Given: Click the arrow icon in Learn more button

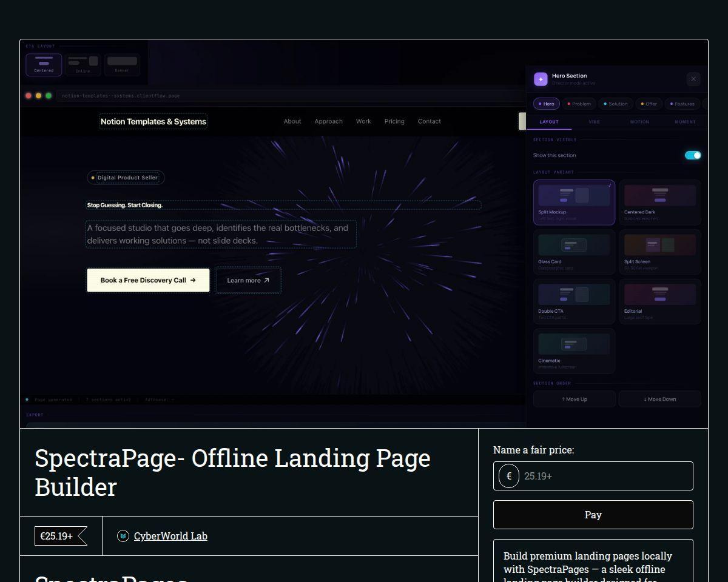Looking at the screenshot, I should pyautogui.click(x=266, y=280).
